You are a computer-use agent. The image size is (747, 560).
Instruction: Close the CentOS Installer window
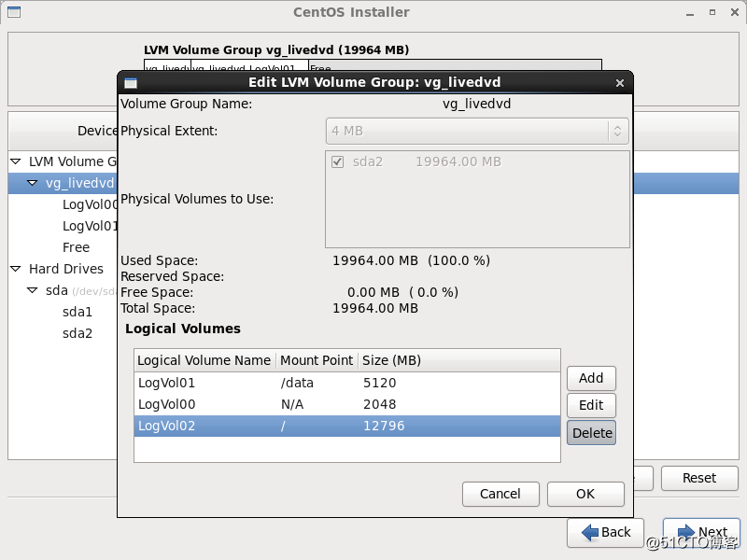tap(735, 12)
